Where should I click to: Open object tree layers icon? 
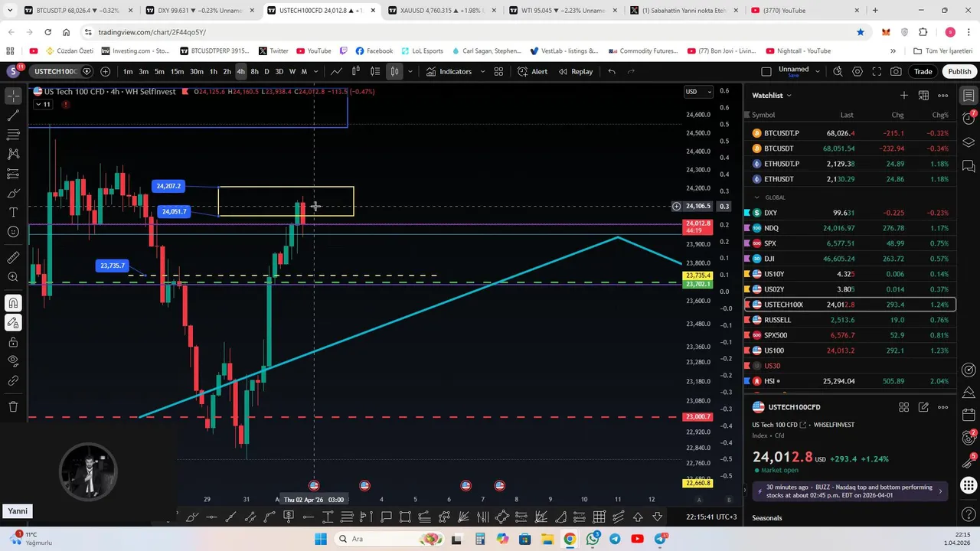tap(969, 142)
